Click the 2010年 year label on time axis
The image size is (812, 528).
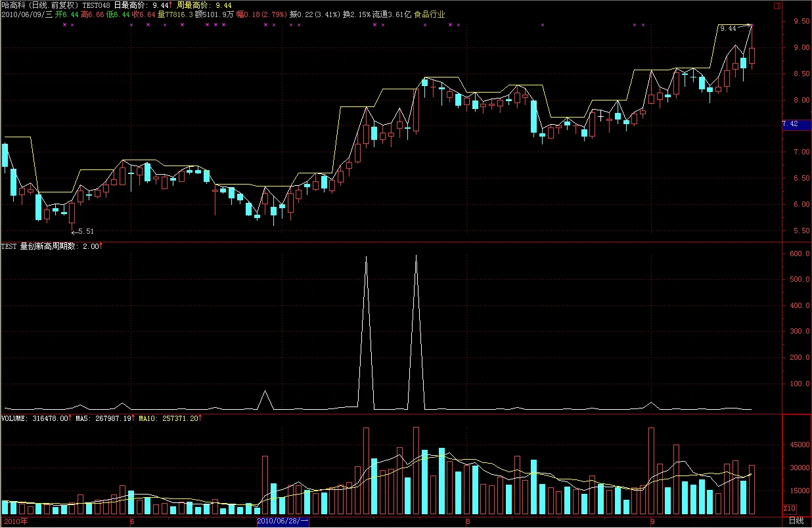pyautogui.click(x=14, y=521)
